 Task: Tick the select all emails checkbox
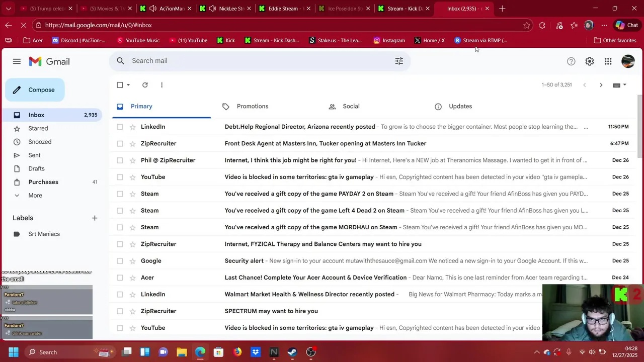coord(120,85)
